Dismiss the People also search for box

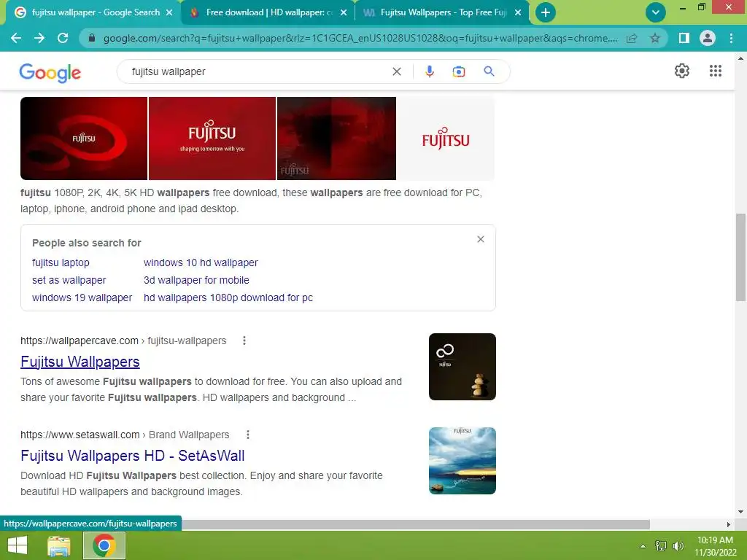coord(481,239)
